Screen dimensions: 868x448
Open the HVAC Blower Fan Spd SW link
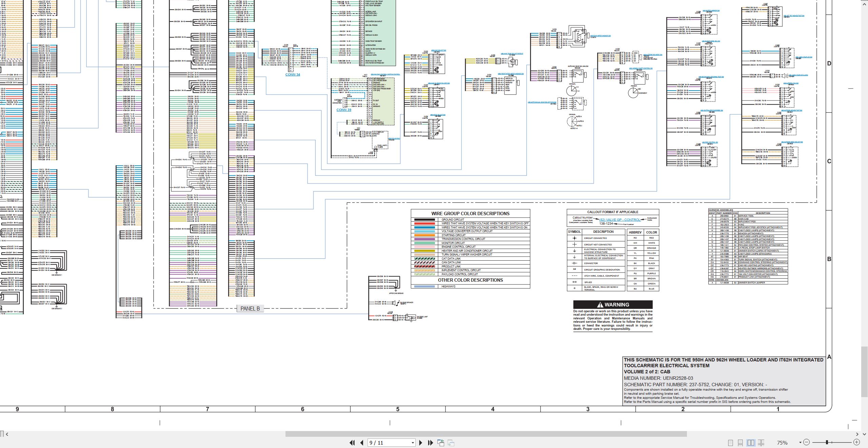click(439, 83)
